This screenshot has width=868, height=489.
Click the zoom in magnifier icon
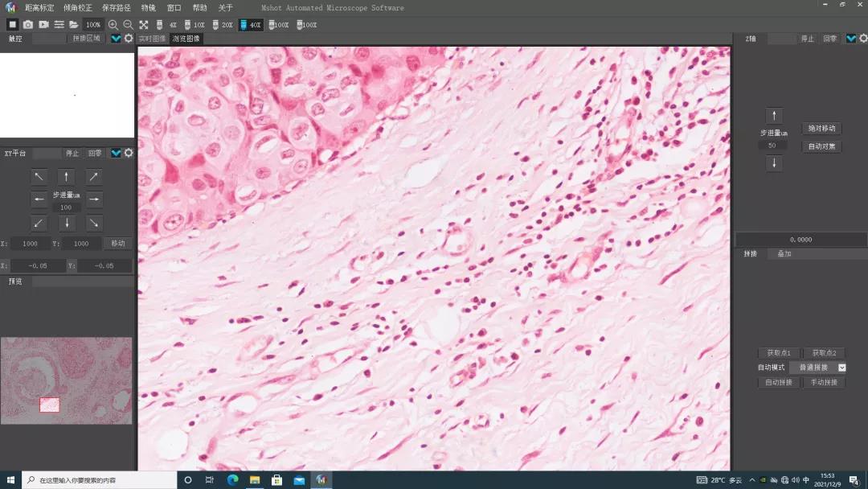click(113, 25)
